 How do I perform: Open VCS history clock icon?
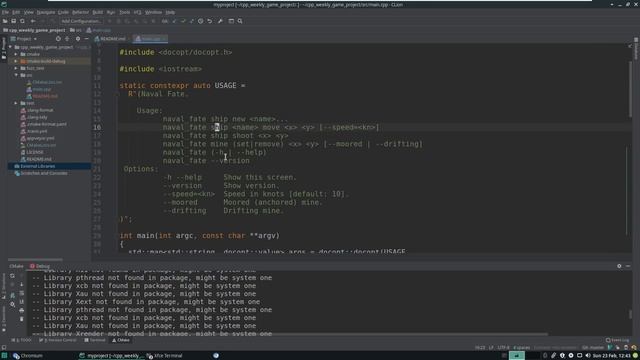(200, 21)
